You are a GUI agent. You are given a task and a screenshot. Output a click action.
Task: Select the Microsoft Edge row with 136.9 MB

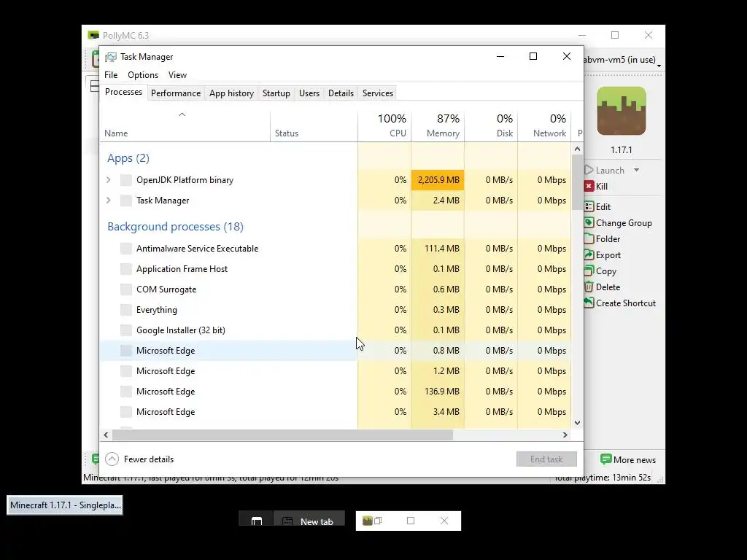pos(336,392)
